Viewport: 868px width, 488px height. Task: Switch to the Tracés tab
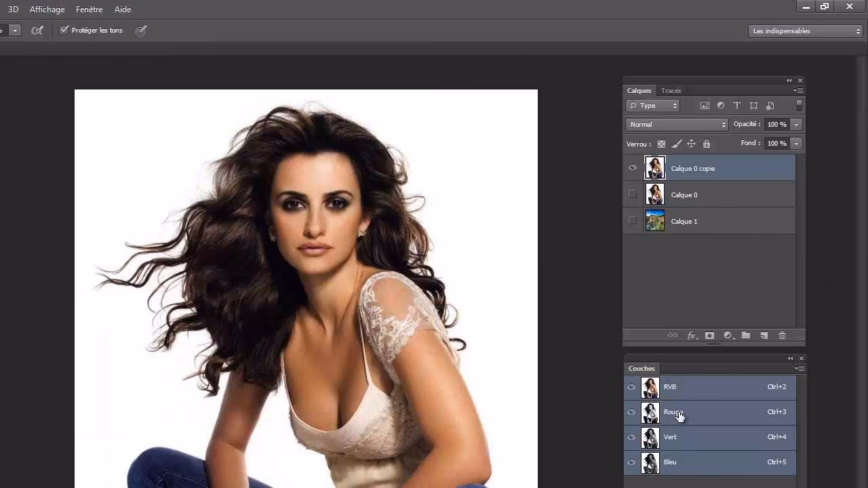tap(671, 90)
